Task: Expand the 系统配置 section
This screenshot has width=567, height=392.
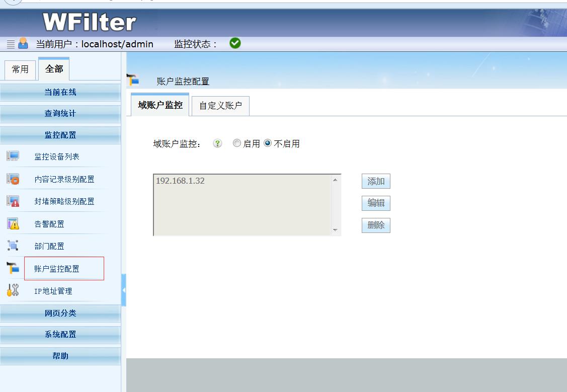Action: click(x=60, y=335)
